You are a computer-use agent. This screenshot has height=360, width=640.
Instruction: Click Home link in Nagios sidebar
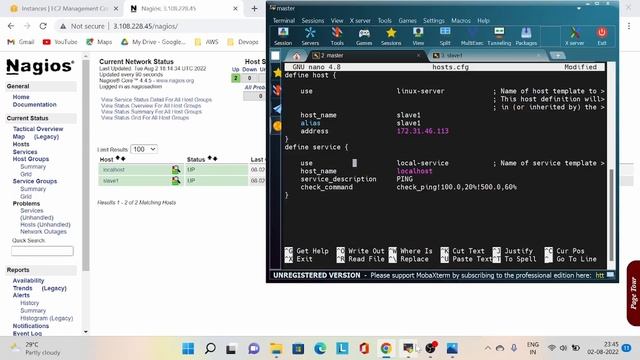tap(21, 97)
